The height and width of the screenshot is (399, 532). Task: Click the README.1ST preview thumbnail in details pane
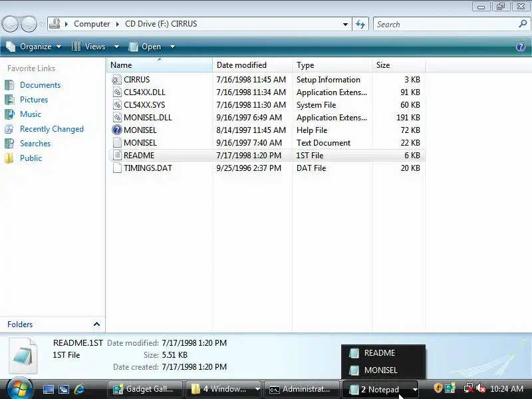point(23,356)
